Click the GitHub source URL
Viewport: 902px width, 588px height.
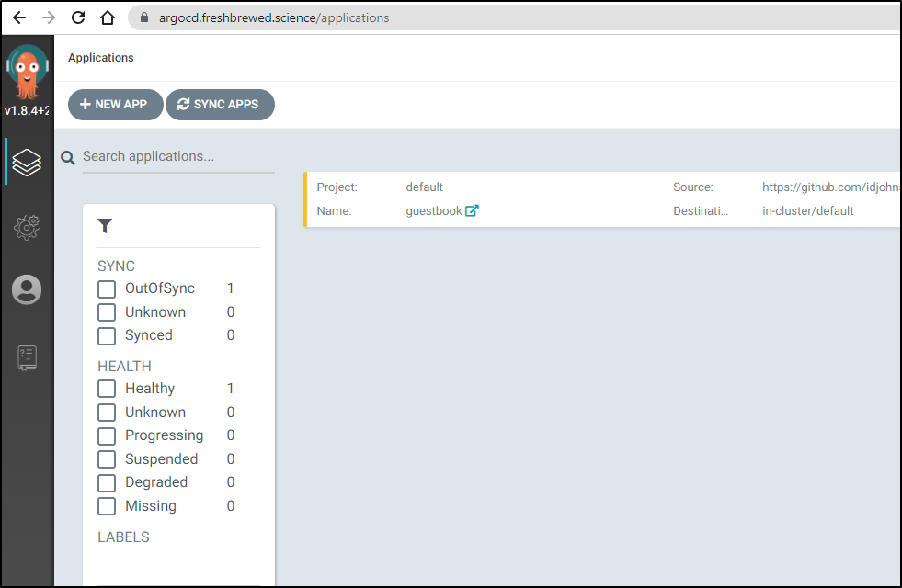tap(830, 187)
